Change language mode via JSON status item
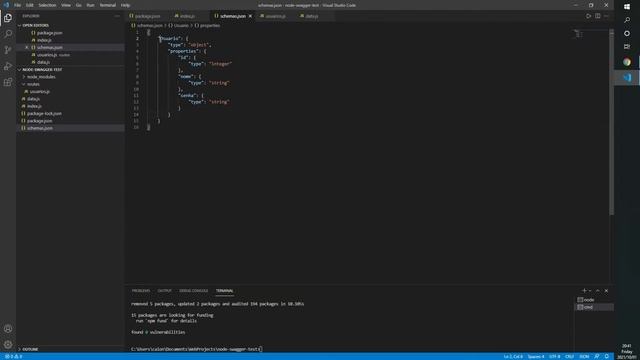The height and width of the screenshot is (360, 640). coord(584,356)
